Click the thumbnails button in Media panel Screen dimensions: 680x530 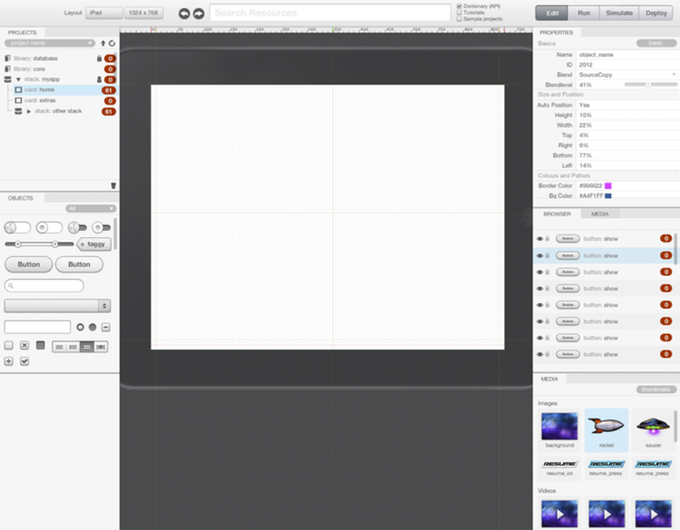coord(655,389)
